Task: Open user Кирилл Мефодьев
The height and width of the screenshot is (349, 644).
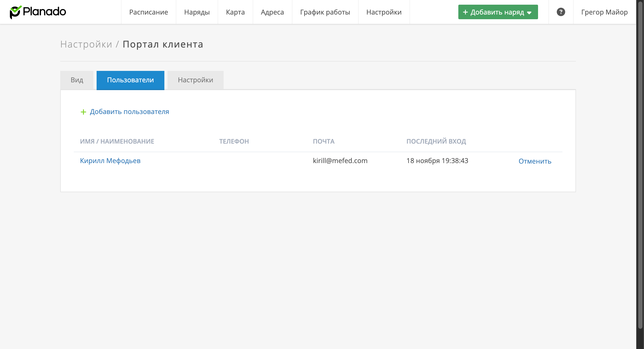Action: [x=110, y=161]
